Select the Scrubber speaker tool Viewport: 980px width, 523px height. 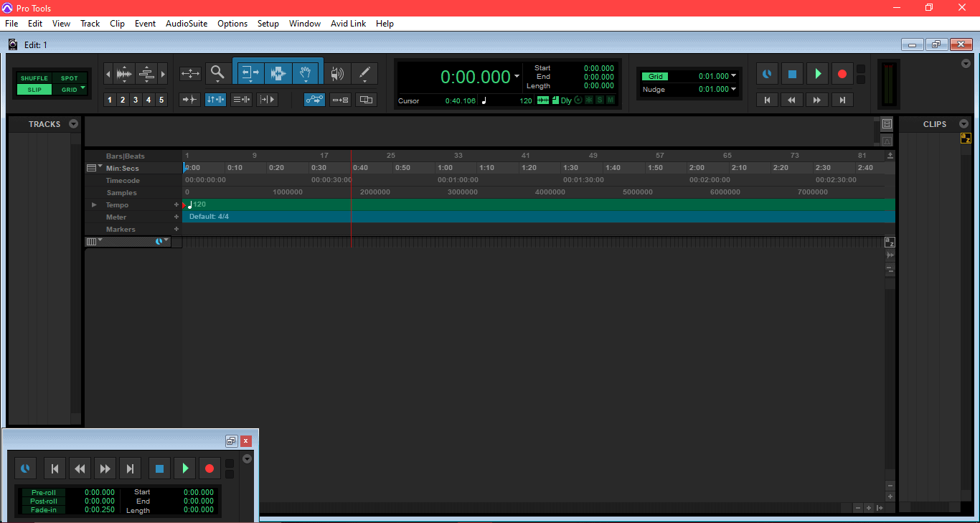coord(336,72)
